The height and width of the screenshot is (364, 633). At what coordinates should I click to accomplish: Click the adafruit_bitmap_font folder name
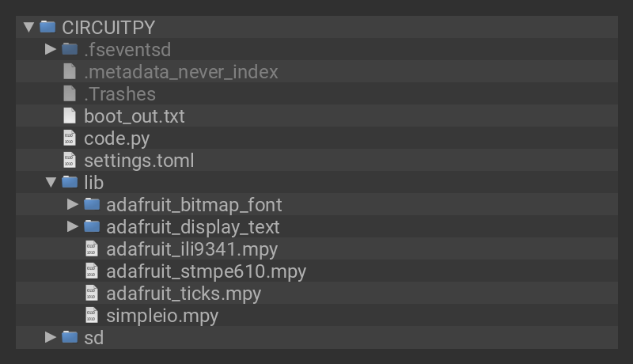pyautogui.click(x=194, y=204)
